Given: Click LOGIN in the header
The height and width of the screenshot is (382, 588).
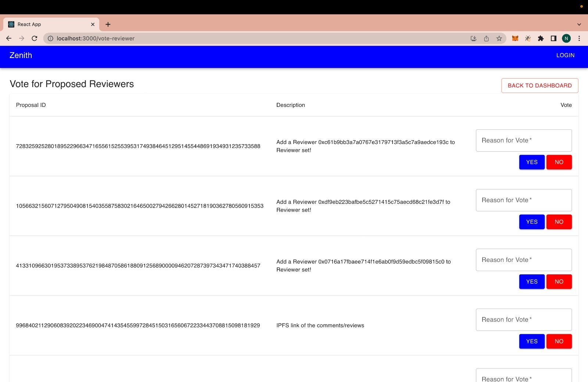Looking at the screenshot, I should point(565,55).
